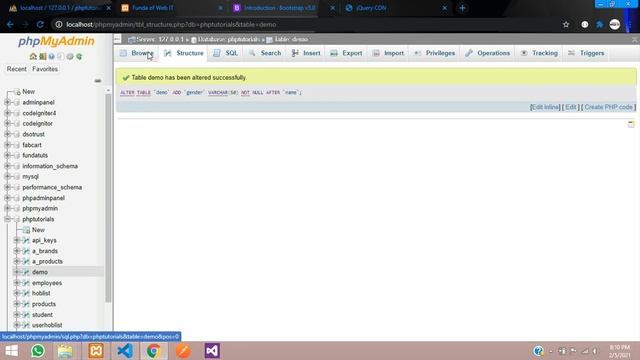Reload the page using browser refresh icon
Image resolution: width=640 pixels, height=360 pixels.
[x=40, y=24]
